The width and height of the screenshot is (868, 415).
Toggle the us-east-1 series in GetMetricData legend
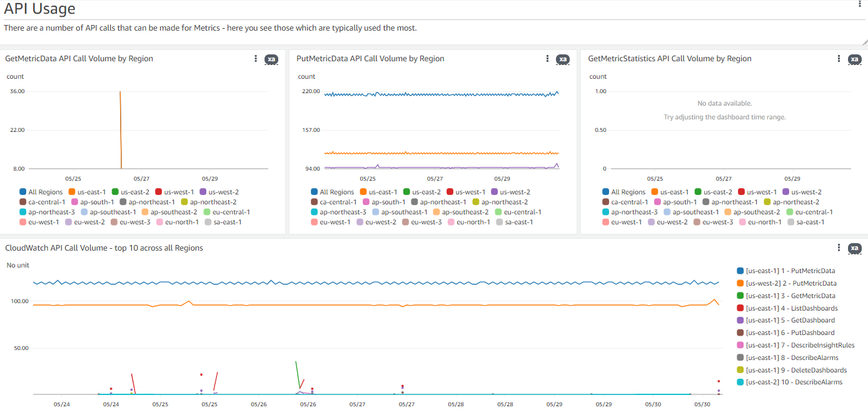click(x=91, y=192)
